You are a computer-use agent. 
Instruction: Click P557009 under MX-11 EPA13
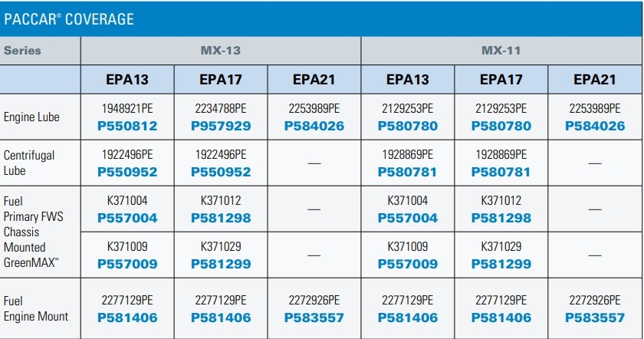[408, 264]
